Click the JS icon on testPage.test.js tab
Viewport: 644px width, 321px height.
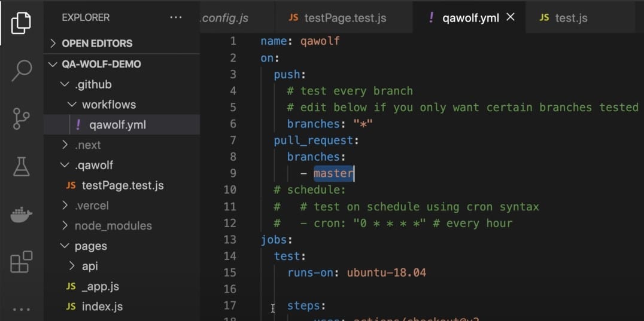[x=293, y=17]
